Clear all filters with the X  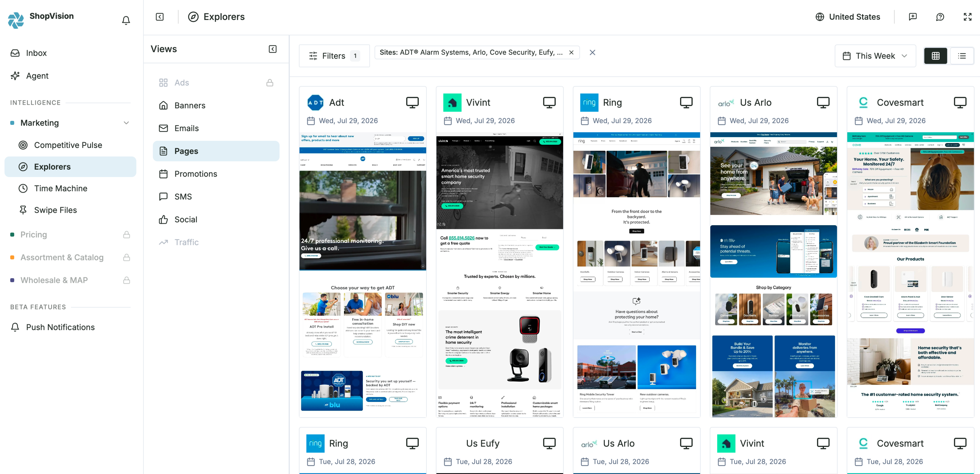pyautogui.click(x=592, y=53)
